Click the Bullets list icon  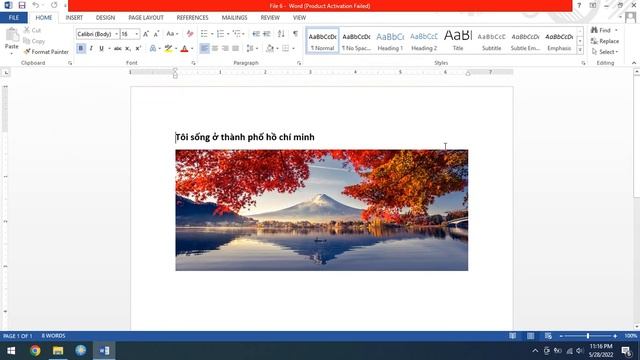click(204, 34)
